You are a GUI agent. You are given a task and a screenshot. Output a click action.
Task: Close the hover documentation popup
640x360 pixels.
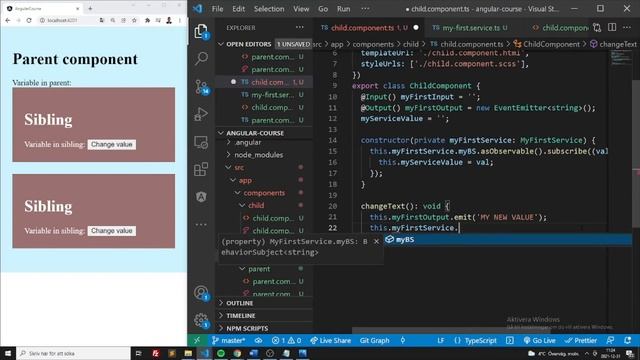tap(376, 241)
